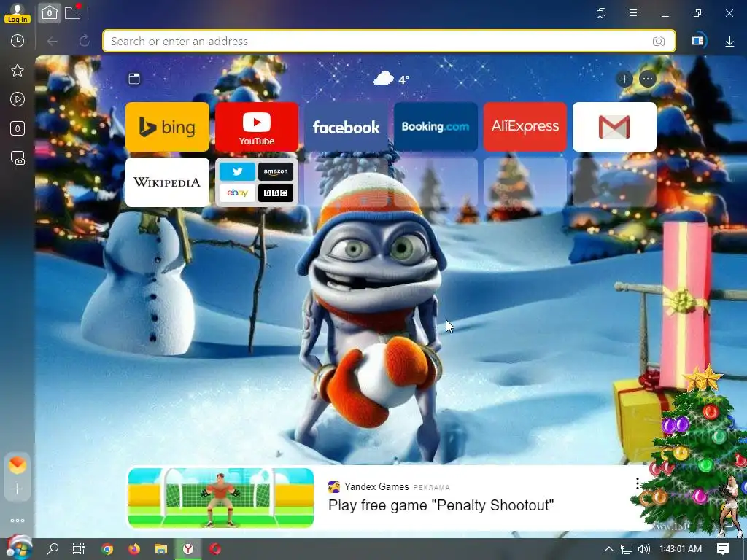Open the weather widget showing 4°
747x560 pixels.
click(x=391, y=79)
